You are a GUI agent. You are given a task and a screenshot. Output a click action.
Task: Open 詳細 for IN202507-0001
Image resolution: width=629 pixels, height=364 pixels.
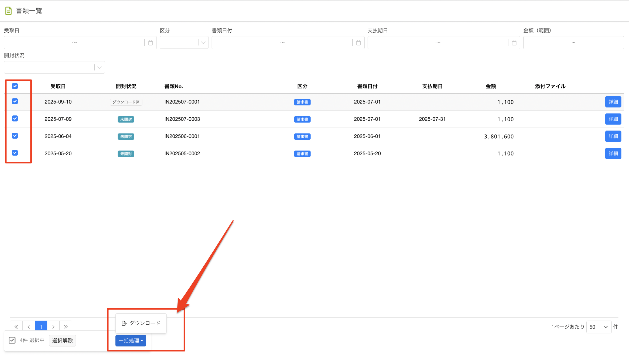613,102
